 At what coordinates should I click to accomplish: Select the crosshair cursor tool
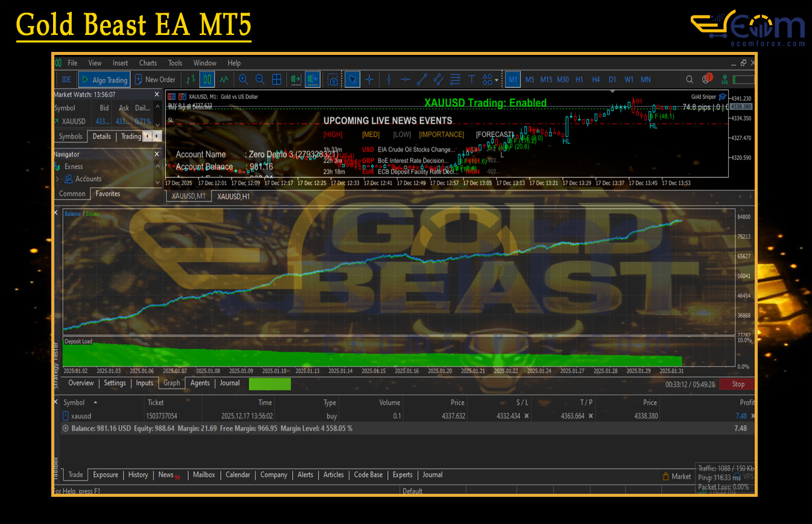coord(369,79)
